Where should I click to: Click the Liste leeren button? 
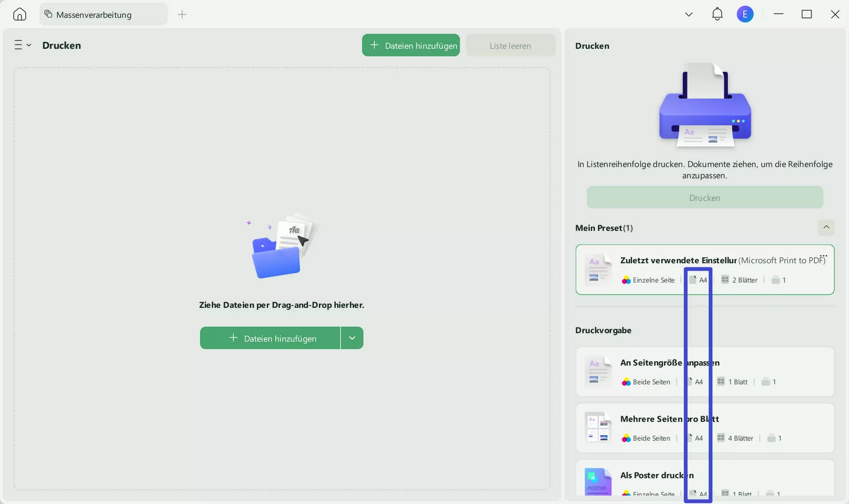pyautogui.click(x=510, y=45)
